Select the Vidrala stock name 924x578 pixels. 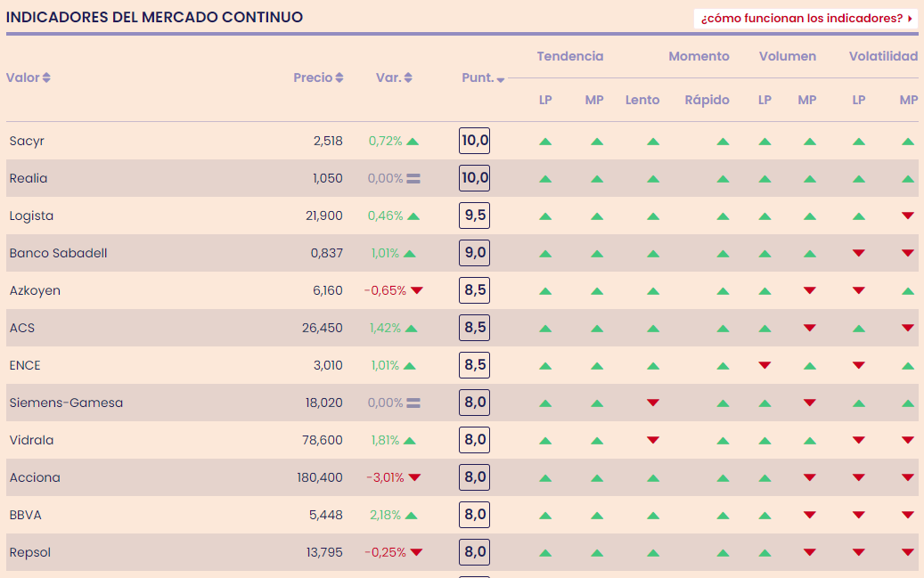click(x=31, y=440)
